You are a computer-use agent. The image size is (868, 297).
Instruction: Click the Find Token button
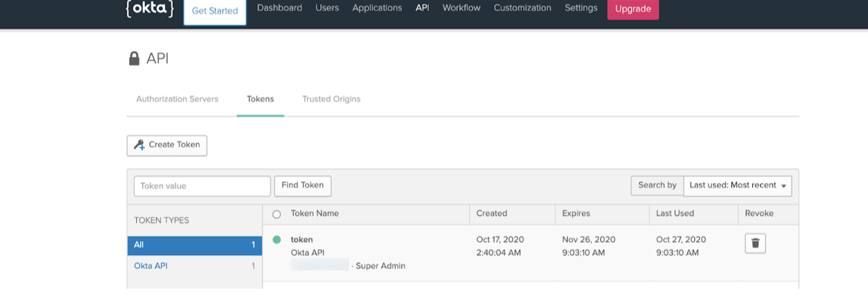(x=303, y=186)
